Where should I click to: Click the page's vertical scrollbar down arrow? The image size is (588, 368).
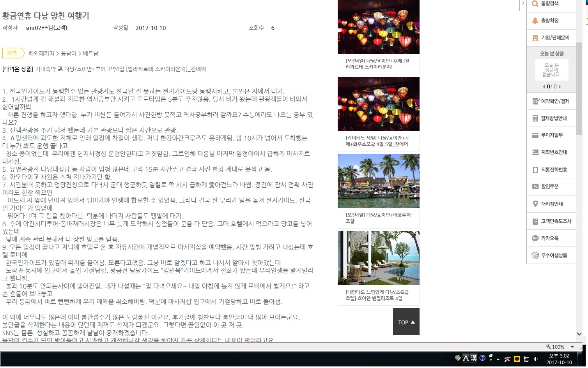point(579,334)
